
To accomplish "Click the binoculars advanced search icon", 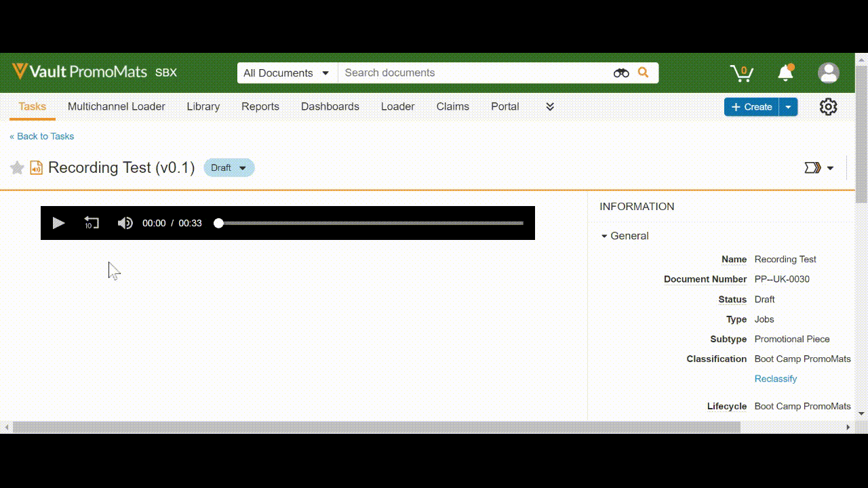I will (x=621, y=73).
